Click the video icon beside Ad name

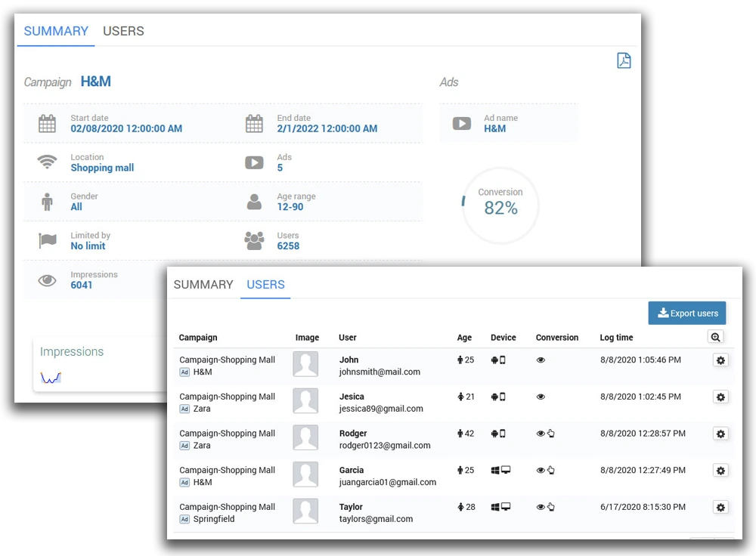pyautogui.click(x=462, y=123)
